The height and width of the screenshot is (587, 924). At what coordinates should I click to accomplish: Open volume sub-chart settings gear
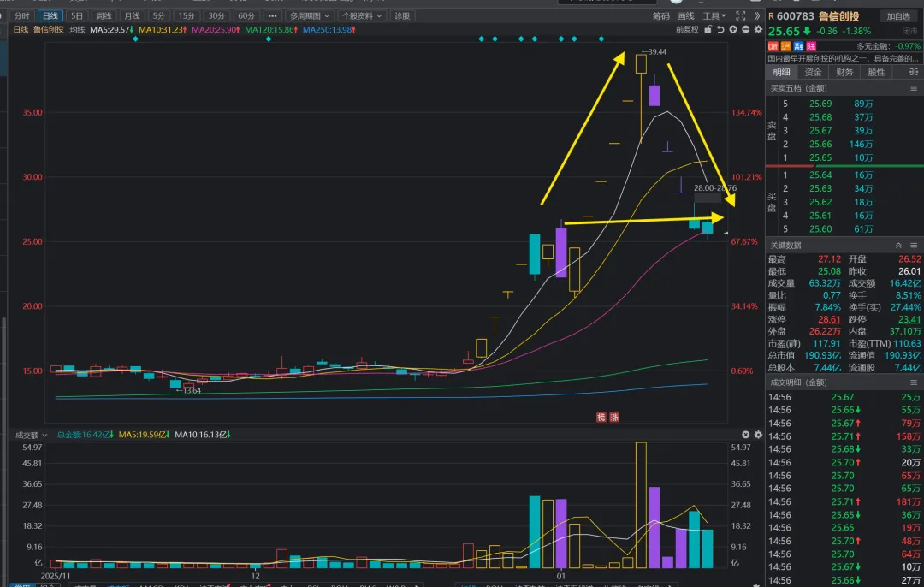pos(758,435)
